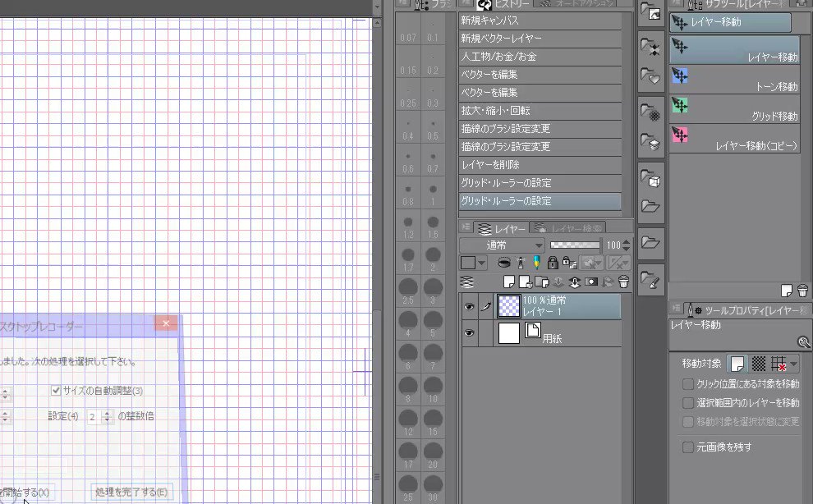
Task: Open the layer color palette dropdown arrow
Action: click(x=482, y=263)
